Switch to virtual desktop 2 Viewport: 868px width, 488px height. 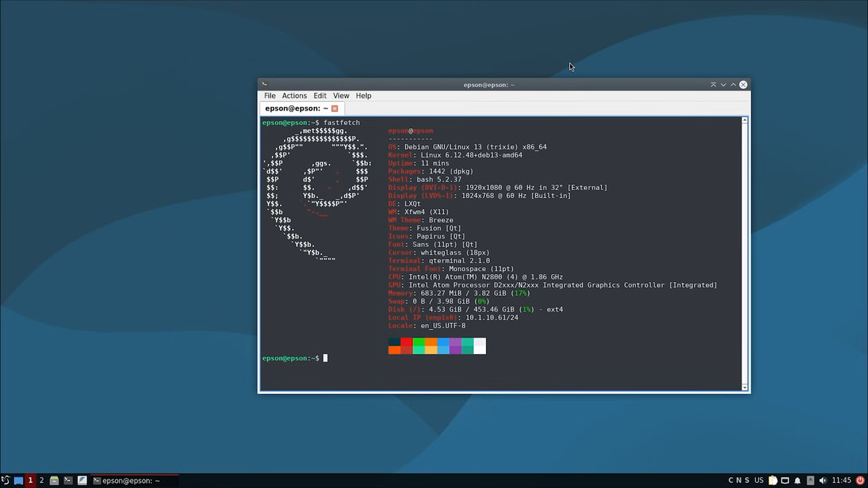coord(41,481)
